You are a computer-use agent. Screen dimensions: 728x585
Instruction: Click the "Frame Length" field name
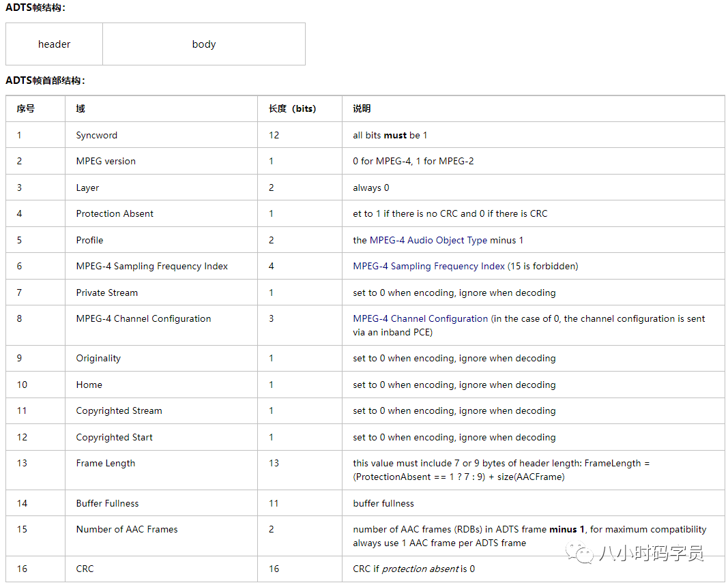pyautogui.click(x=106, y=462)
